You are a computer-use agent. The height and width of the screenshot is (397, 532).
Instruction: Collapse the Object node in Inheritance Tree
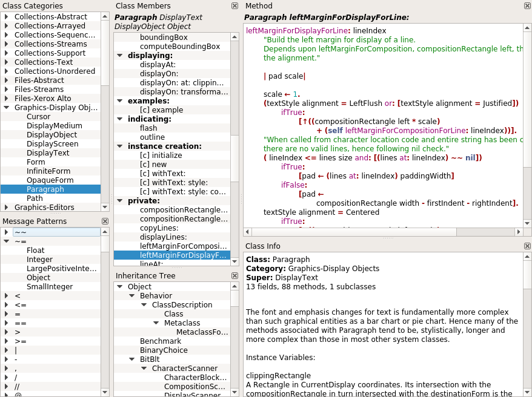coord(120,287)
